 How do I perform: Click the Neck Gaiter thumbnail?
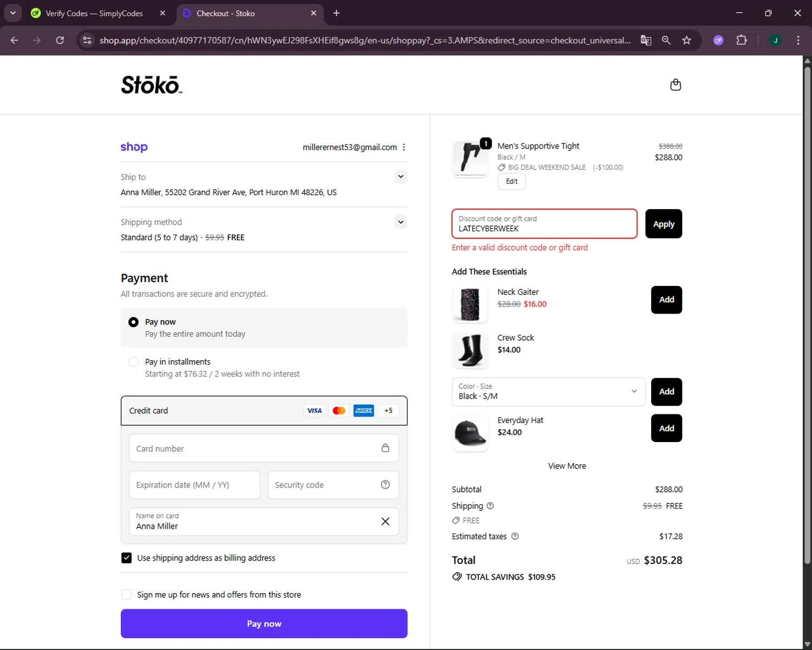[470, 305]
